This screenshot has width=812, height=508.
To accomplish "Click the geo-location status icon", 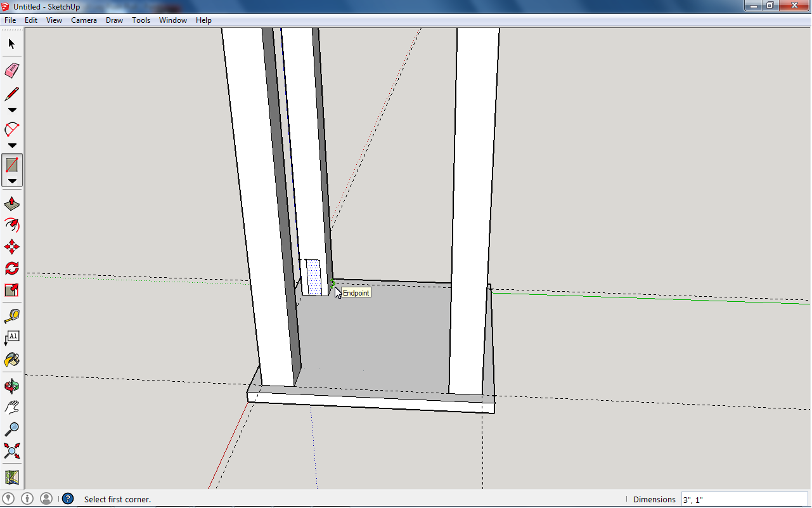I will tap(9, 499).
